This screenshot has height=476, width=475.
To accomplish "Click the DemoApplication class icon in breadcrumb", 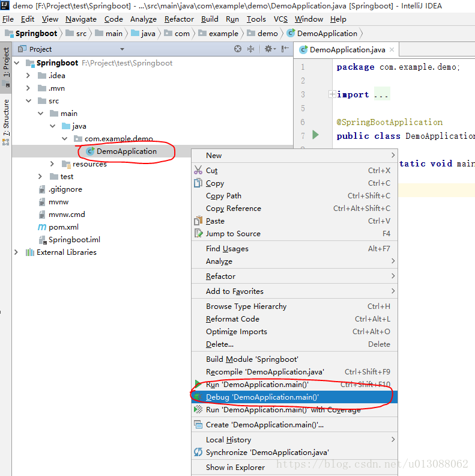I will click(291, 33).
